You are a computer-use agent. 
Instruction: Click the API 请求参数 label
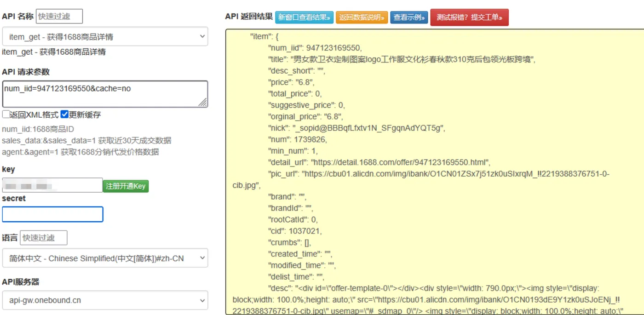pyautogui.click(x=26, y=72)
